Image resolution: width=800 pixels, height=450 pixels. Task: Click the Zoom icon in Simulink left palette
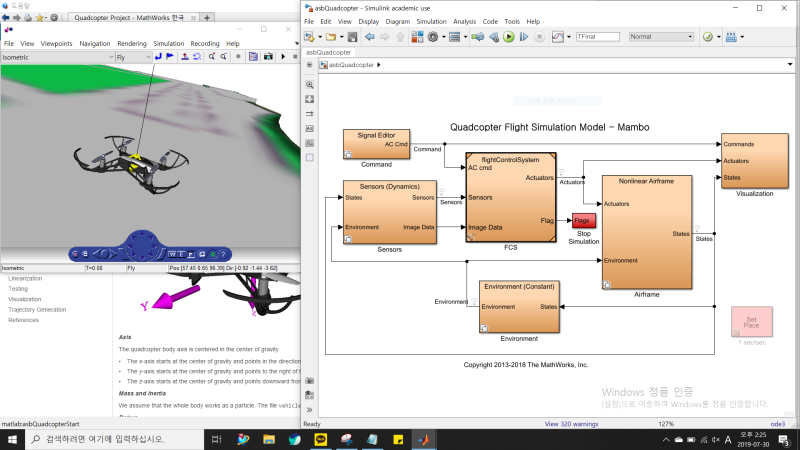(310, 85)
